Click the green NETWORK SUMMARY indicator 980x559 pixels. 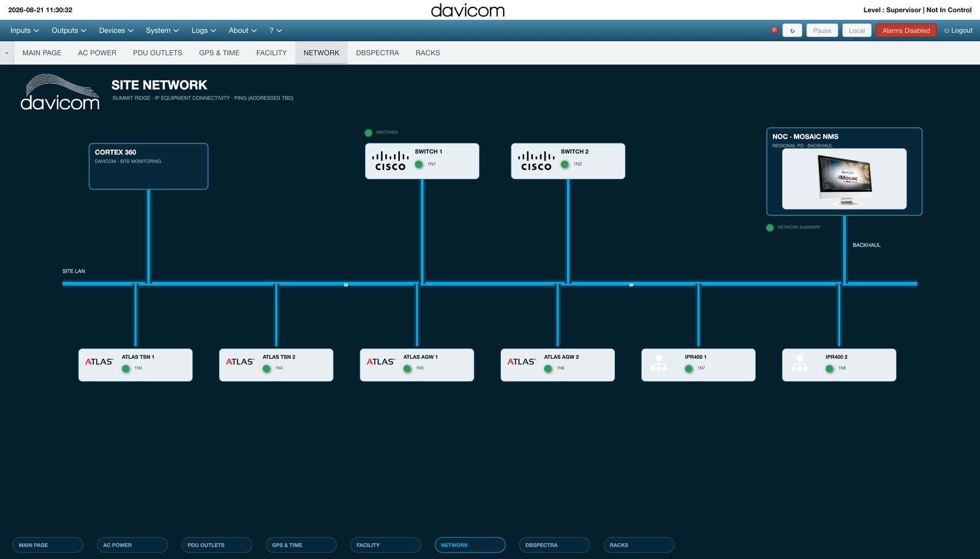coord(770,227)
